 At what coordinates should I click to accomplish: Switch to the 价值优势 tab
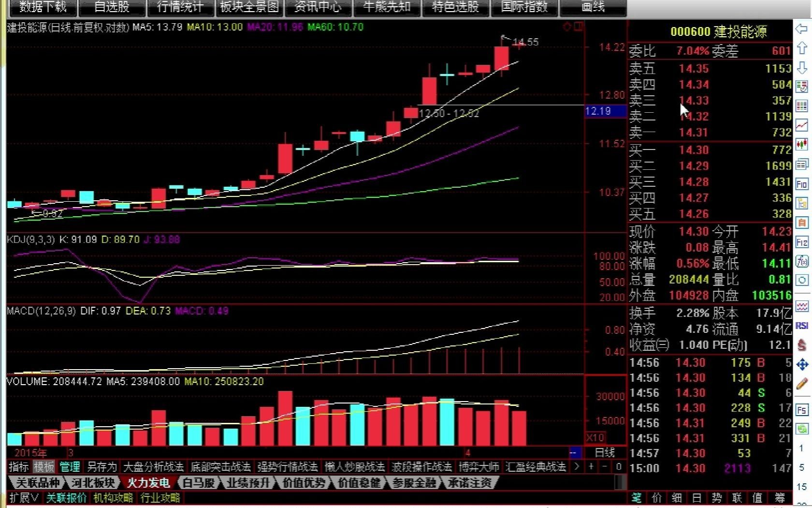click(304, 483)
